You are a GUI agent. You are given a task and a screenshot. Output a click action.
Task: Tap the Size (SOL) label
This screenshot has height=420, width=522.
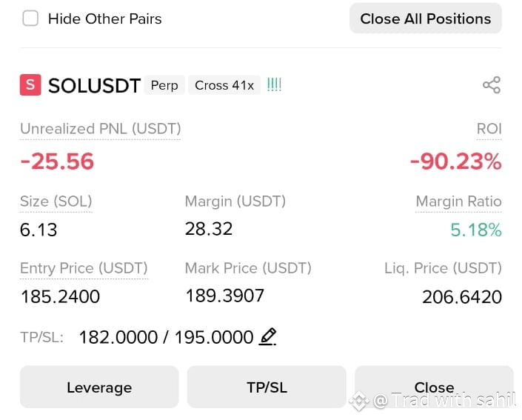click(56, 201)
